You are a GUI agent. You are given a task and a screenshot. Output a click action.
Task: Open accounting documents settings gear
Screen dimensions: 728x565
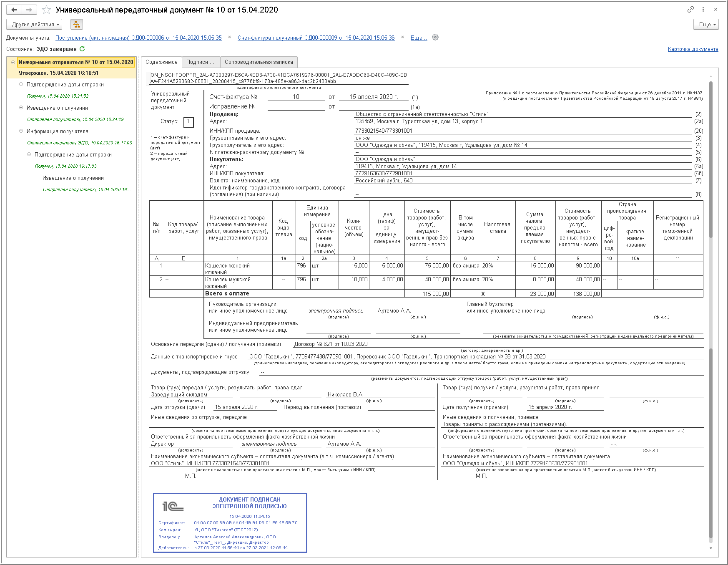(435, 37)
